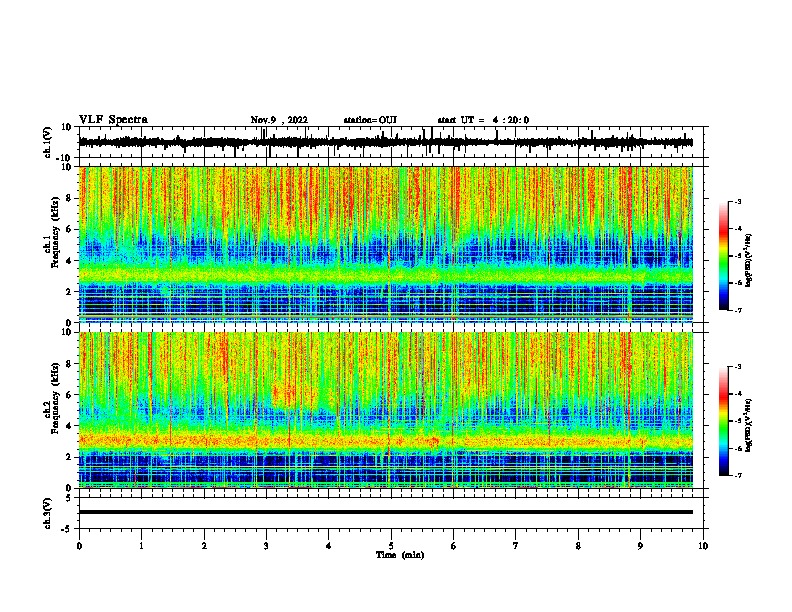The width and height of the screenshot is (792, 612).
Task: Click the "10" kHz tick of ch.2 spectrogram
Action: click(x=67, y=332)
